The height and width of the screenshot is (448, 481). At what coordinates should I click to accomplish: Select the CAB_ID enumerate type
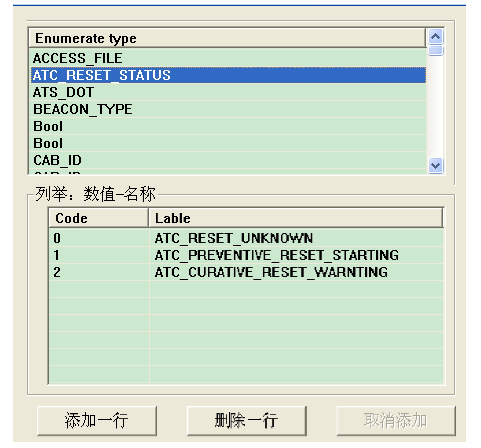pyautogui.click(x=57, y=160)
